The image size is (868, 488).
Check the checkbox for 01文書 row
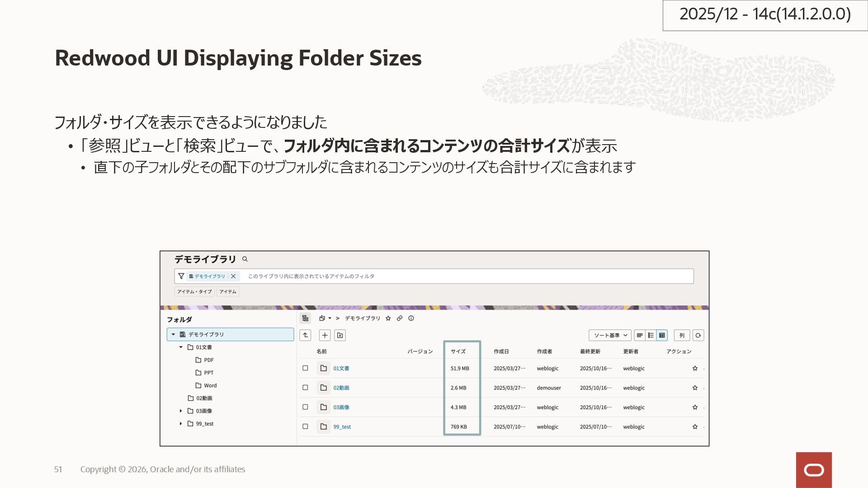tap(305, 368)
